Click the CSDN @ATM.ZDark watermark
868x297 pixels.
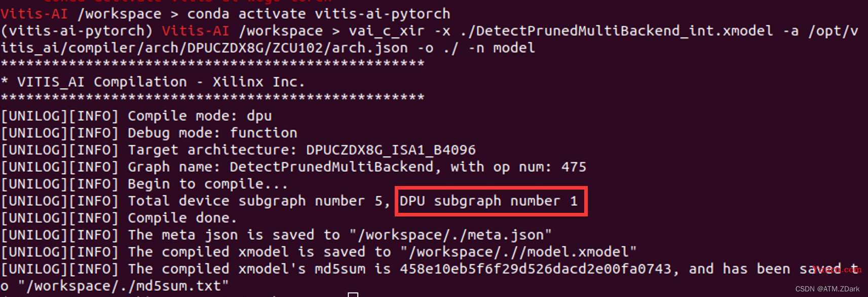pyautogui.click(x=827, y=289)
